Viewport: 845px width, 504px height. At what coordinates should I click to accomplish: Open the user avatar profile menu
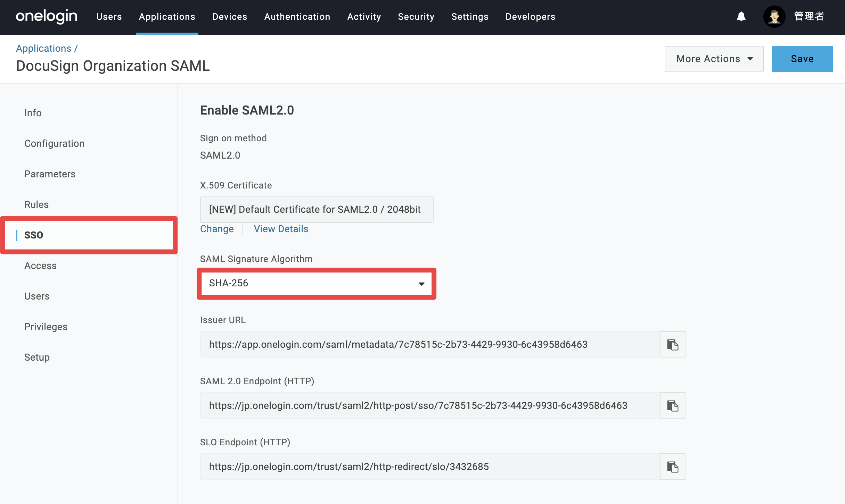pyautogui.click(x=774, y=16)
